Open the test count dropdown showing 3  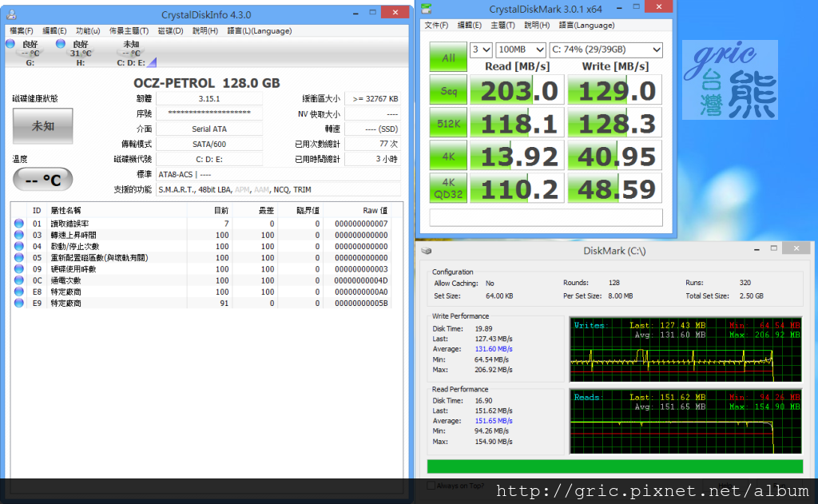tap(481, 50)
